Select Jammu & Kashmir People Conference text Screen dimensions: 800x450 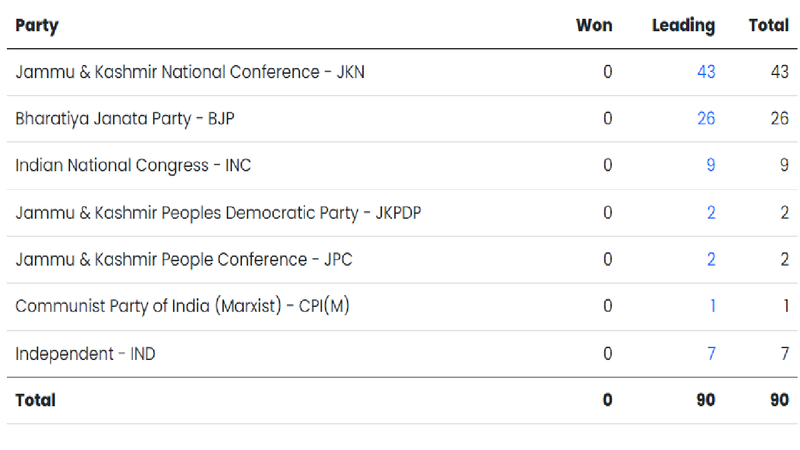[x=184, y=259]
